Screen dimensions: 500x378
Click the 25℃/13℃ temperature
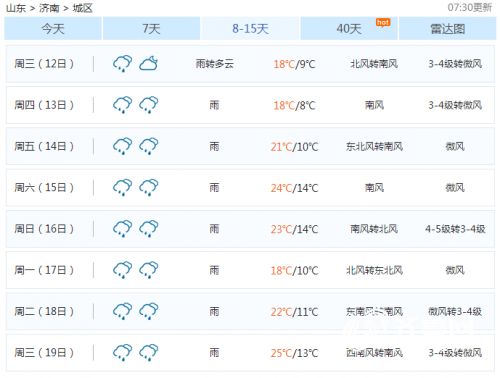294,353
